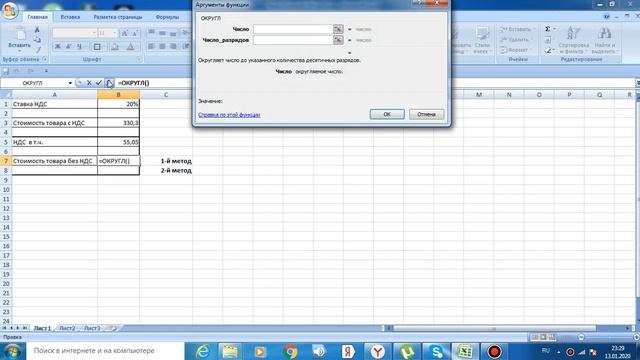Open Справка по этой функции link

(229, 115)
